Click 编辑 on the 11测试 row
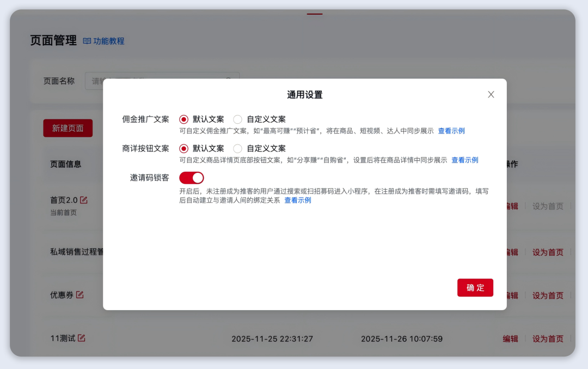The image size is (588, 369). pos(510,338)
